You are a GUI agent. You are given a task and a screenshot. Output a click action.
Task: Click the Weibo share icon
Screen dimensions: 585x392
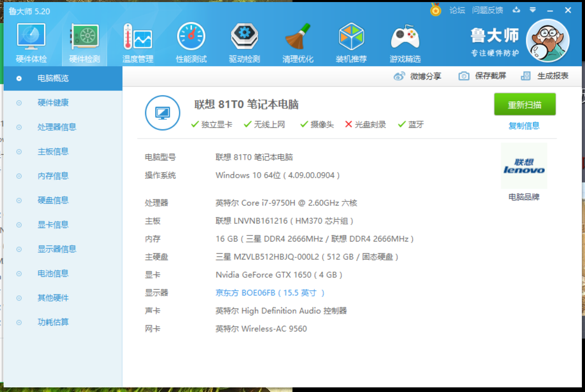coord(399,76)
